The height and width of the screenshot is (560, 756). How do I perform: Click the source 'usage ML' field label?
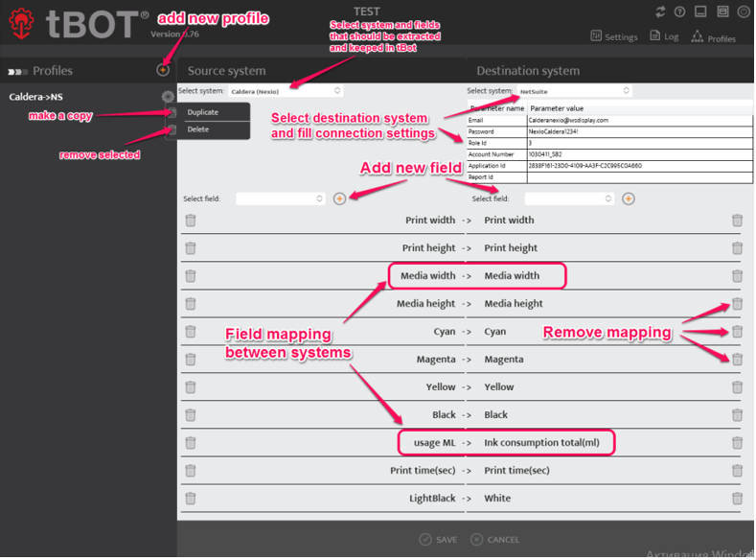tap(434, 443)
